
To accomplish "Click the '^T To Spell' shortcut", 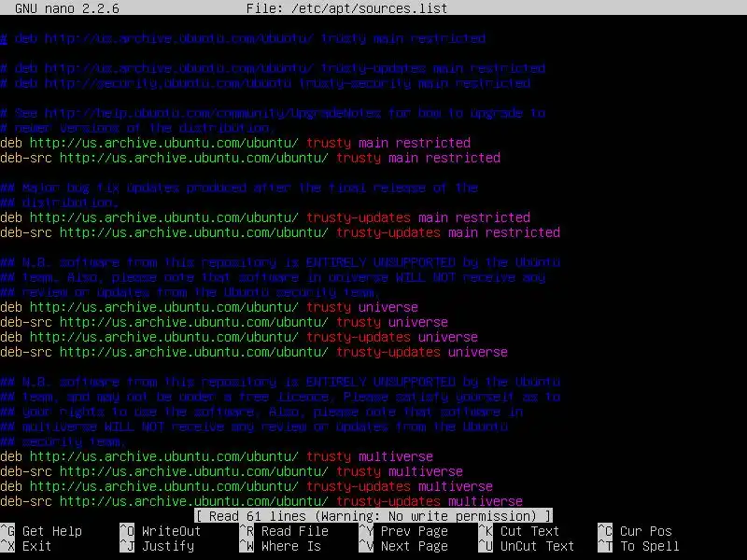I will [639, 546].
